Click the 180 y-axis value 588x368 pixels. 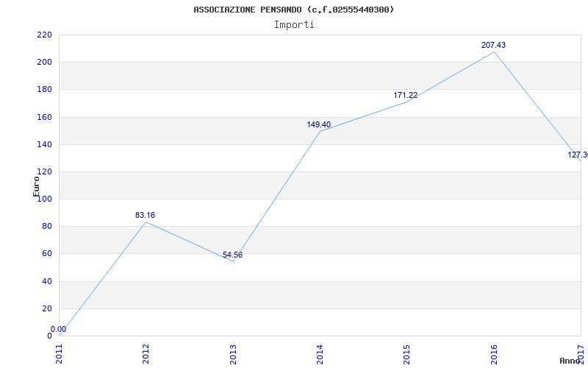(44, 90)
